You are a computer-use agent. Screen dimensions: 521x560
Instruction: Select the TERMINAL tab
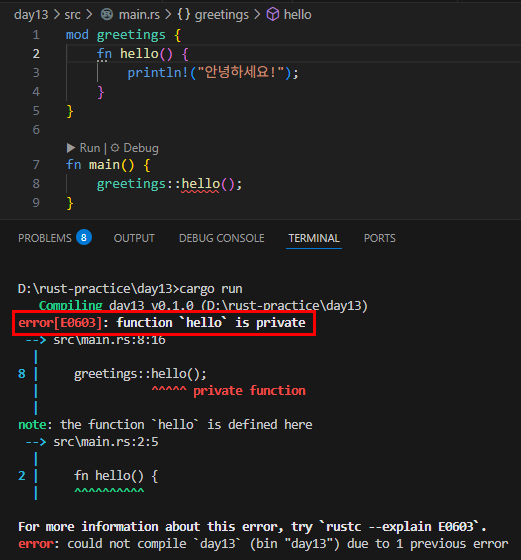point(314,238)
